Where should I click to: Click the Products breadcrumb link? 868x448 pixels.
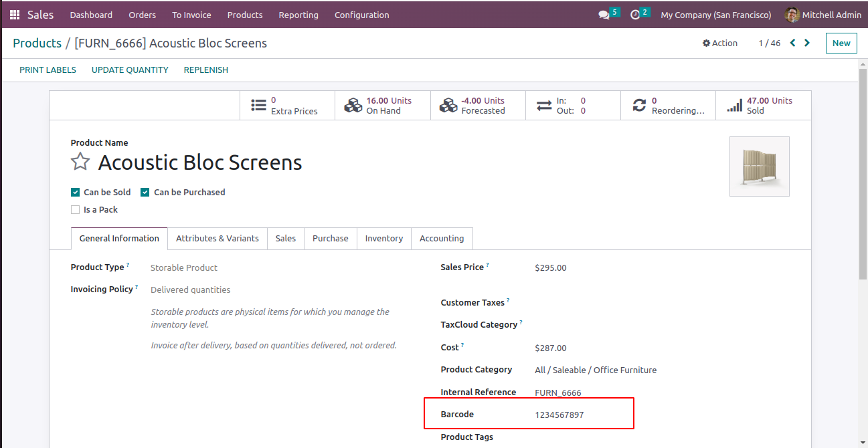click(x=37, y=43)
